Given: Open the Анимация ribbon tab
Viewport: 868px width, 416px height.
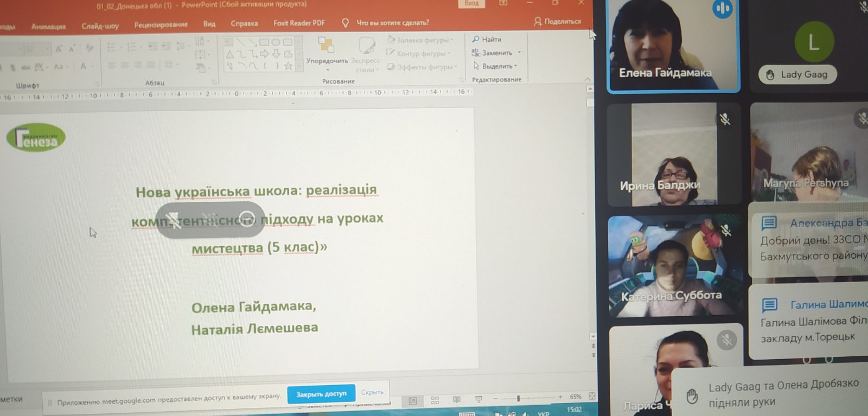Looking at the screenshot, I should tap(48, 26).
